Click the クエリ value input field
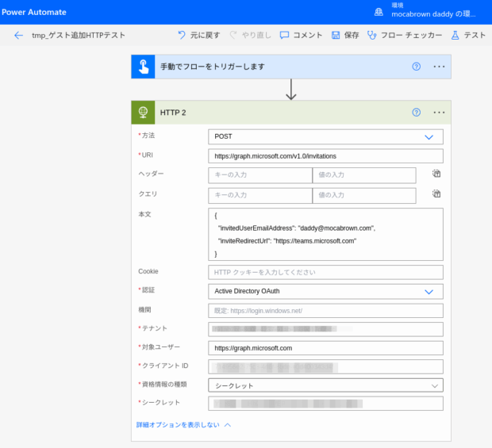 point(364,196)
